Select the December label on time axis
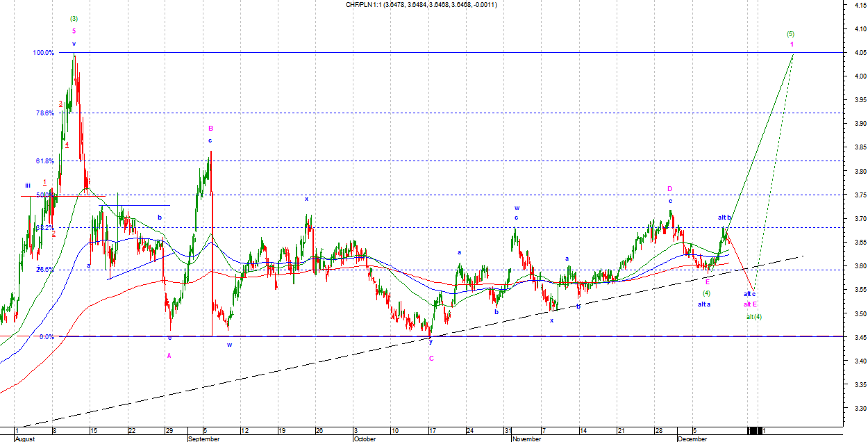Screen dimensions: 868x442 pyautogui.click(x=693, y=439)
